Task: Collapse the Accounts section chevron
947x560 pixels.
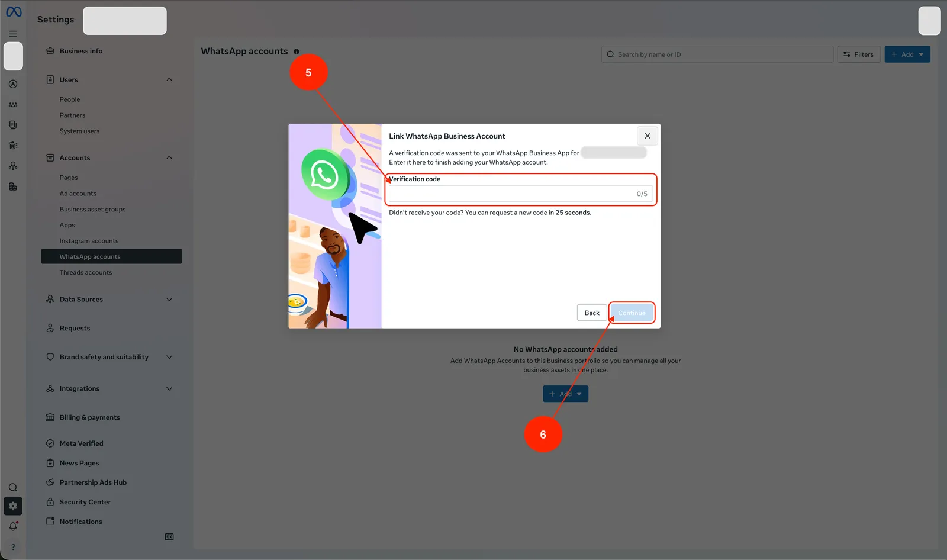Action: [x=169, y=157]
